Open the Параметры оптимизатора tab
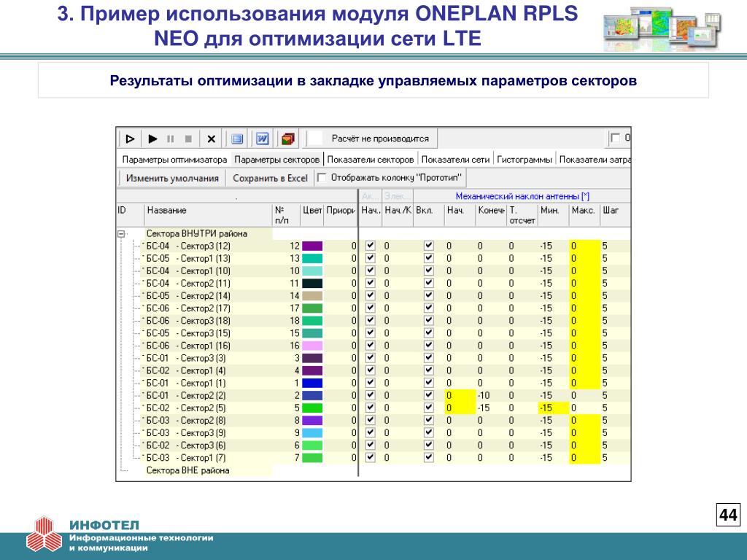The height and width of the screenshot is (560, 747). click(174, 160)
